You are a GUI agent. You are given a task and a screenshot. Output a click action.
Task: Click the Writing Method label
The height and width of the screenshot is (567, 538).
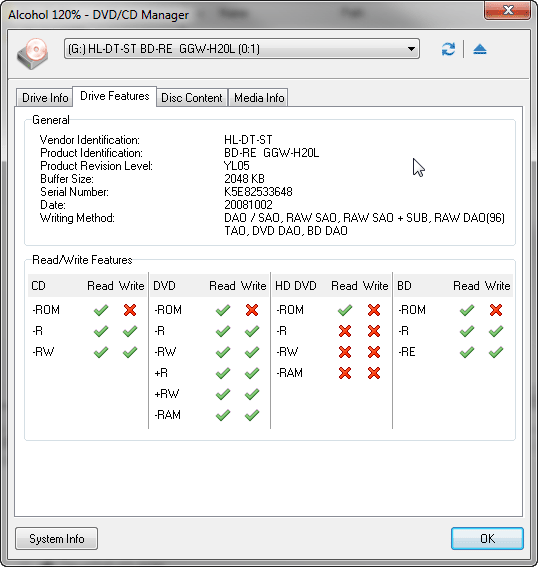point(77,218)
